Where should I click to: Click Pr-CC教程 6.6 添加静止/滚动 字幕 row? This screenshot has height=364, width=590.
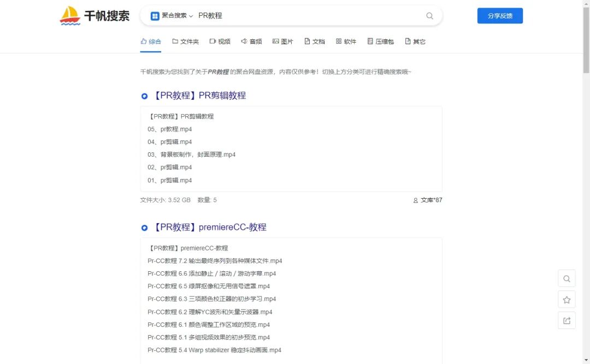(x=212, y=273)
